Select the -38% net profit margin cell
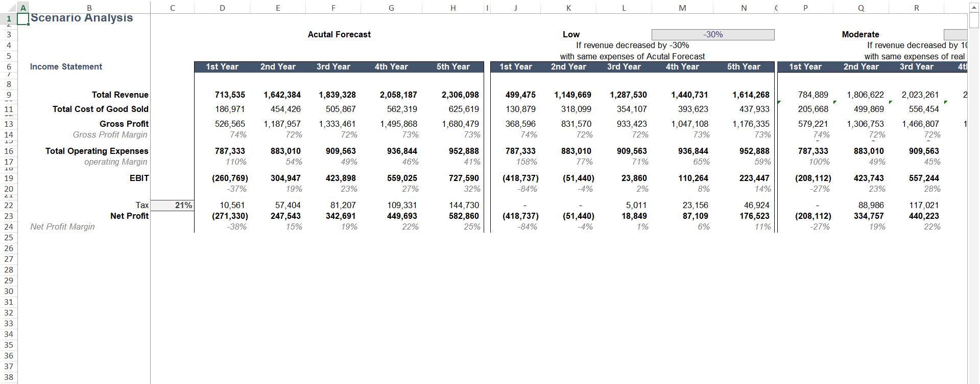The image size is (980, 384). click(236, 227)
